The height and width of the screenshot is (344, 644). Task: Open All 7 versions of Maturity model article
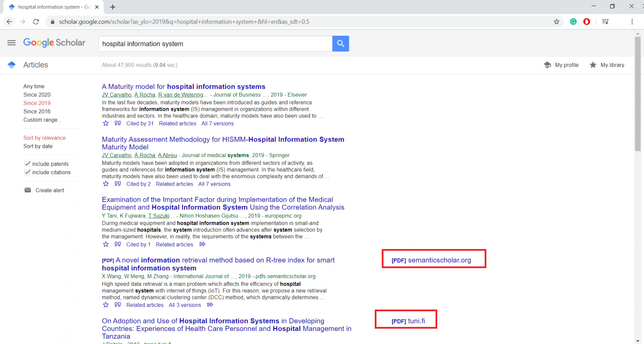[217, 123]
